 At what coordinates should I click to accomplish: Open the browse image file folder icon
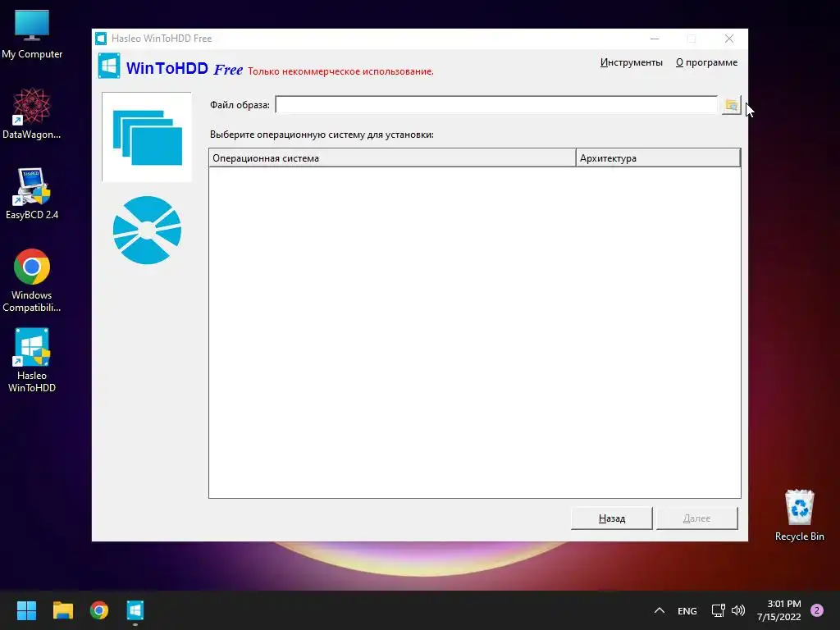coord(731,106)
